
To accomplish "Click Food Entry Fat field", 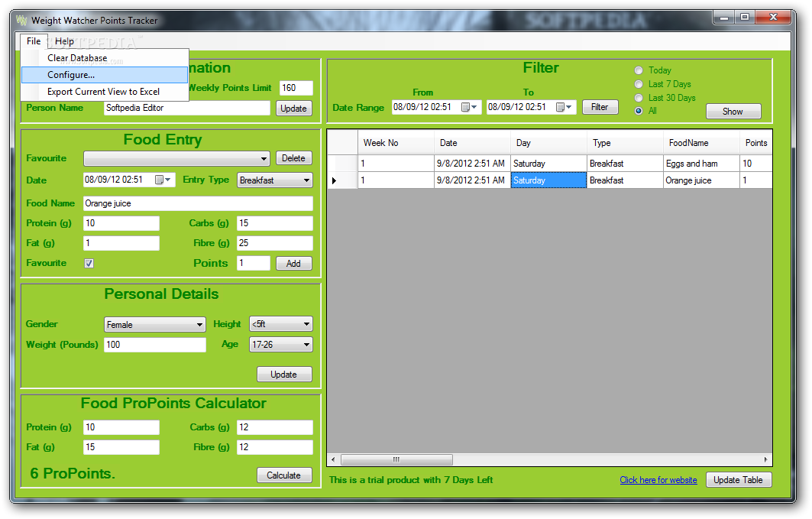I will 121,243.
